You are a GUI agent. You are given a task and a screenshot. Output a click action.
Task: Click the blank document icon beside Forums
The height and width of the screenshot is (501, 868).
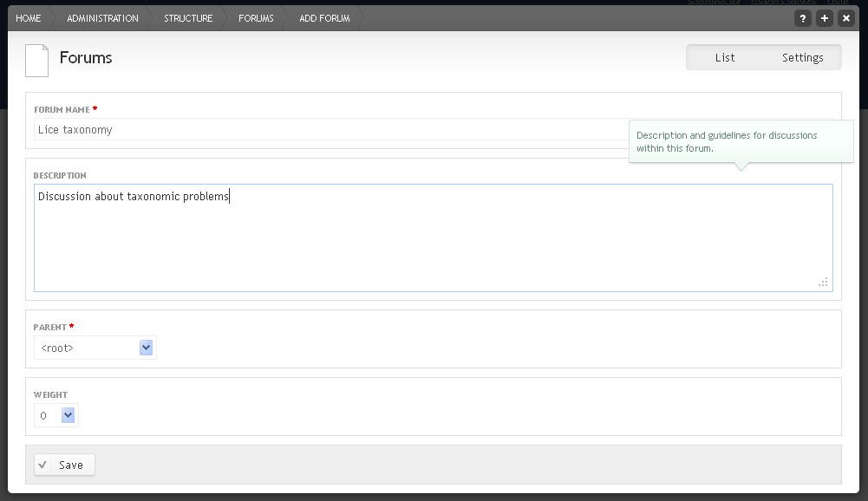(37, 61)
